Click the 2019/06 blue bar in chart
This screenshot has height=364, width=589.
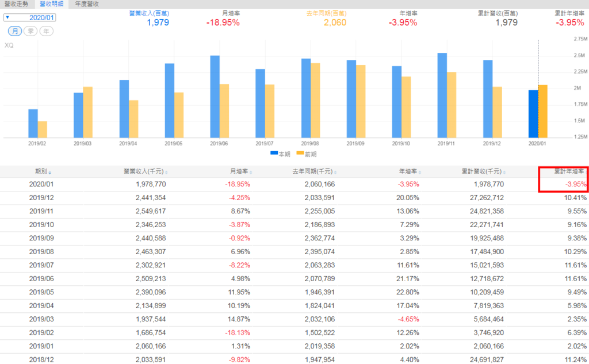click(215, 97)
